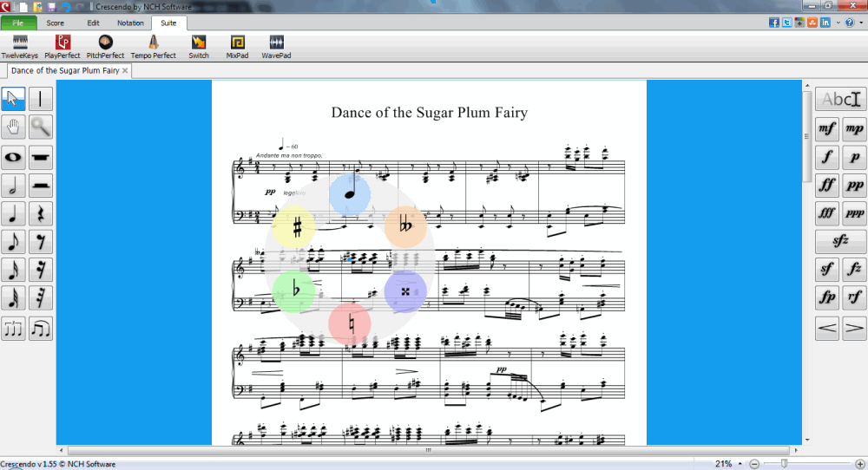Select the slur/tie tool
Viewport: 868px width, 470px height.
coord(41,329)
